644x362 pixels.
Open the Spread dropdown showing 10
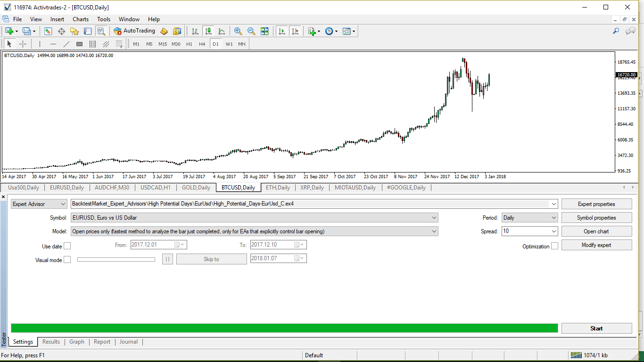click(529, 231)
